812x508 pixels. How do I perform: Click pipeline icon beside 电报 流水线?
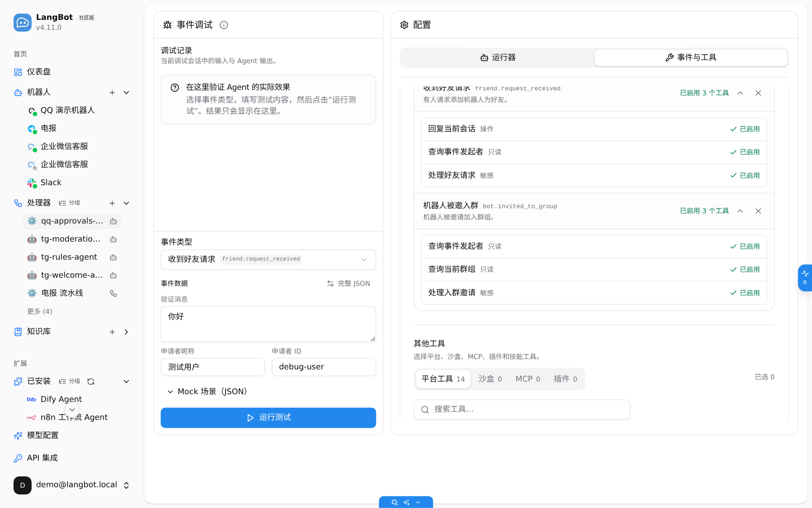coord(114,294)
